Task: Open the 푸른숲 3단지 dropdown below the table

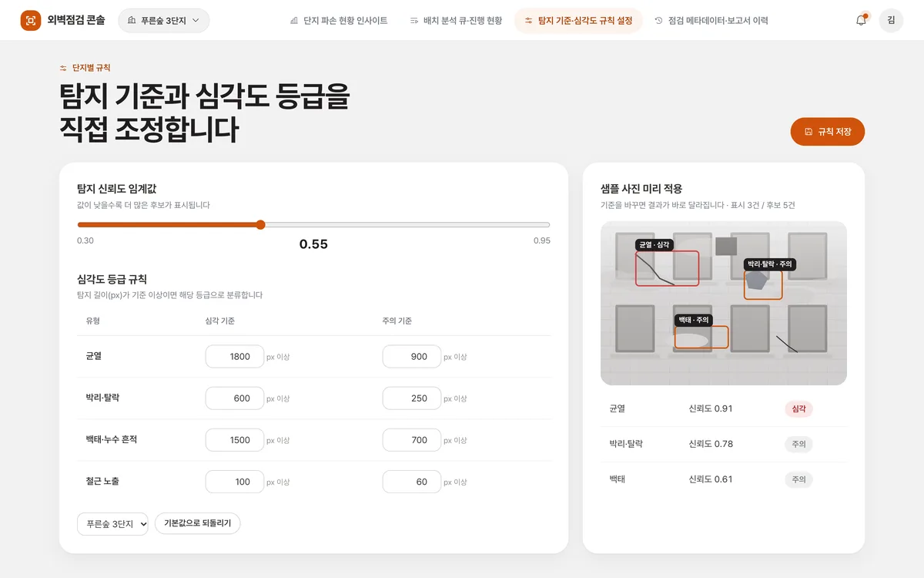Action: click(112, 524)
